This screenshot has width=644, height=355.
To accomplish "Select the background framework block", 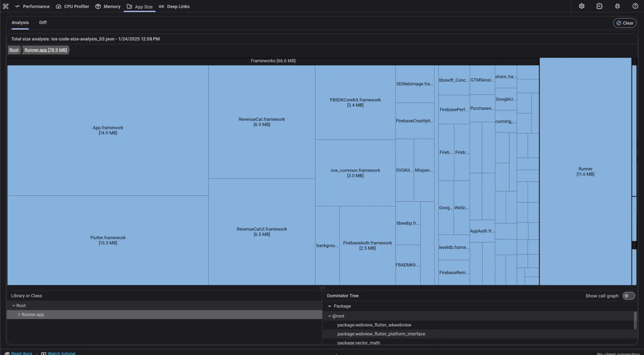I will click(x=327, y=245).
